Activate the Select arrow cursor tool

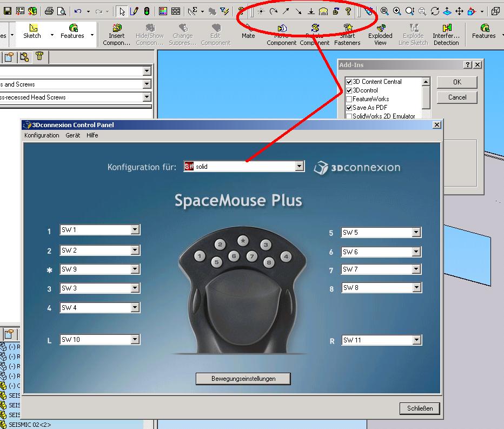(x=122, y=11)
